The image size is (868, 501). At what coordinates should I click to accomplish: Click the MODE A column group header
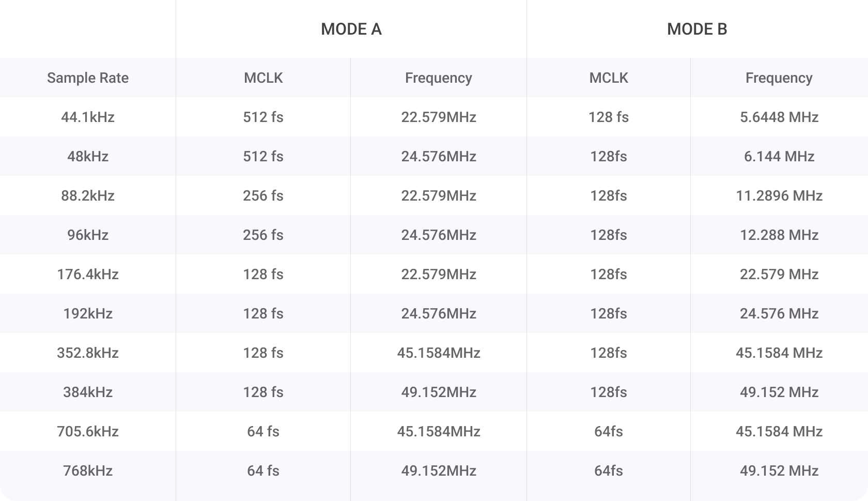click(x=351, y=29)
